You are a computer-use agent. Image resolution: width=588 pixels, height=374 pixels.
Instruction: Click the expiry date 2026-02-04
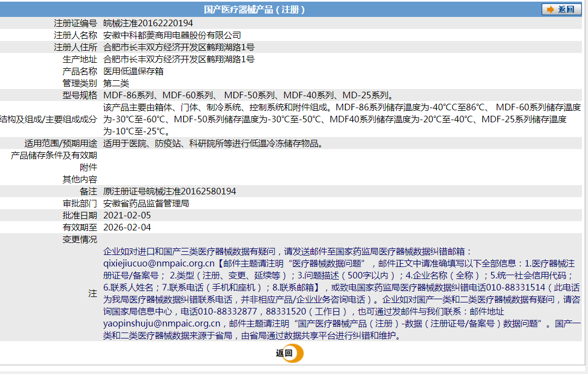tap(127, 227)
